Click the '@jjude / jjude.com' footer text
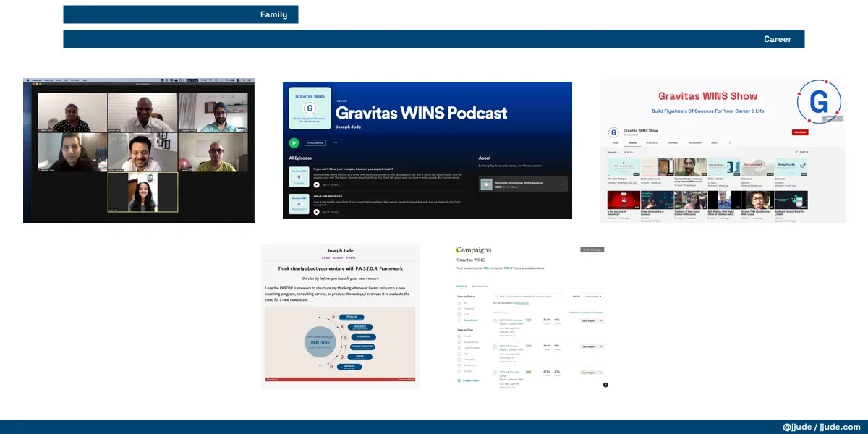Image resolution: width=868 pixels, height=434 pixels. click(x=821, y=427)
